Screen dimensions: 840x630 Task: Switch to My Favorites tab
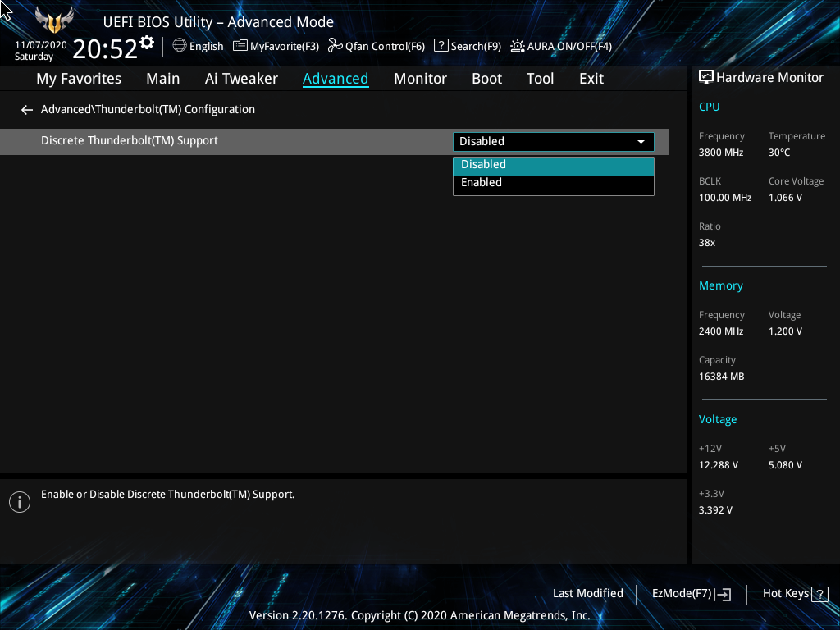(79, 79)
